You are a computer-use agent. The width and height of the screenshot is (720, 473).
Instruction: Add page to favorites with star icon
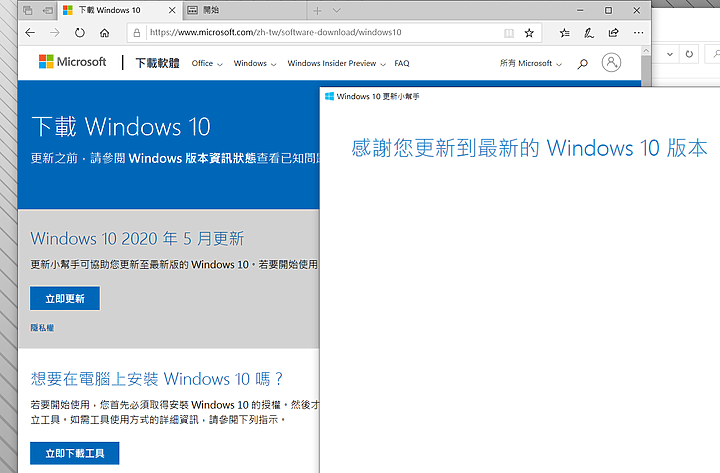(529, 33)
